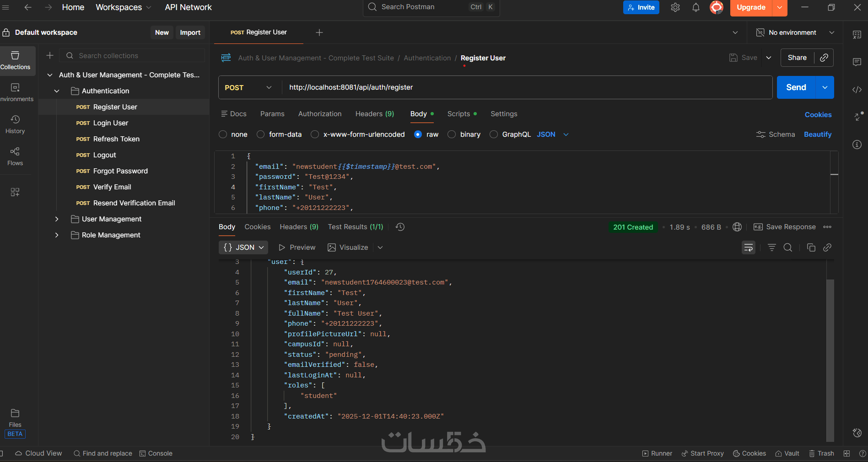Click the Search collections field
Image resolution: width=868 pixels, height=462 pixels.
[133, 55]
